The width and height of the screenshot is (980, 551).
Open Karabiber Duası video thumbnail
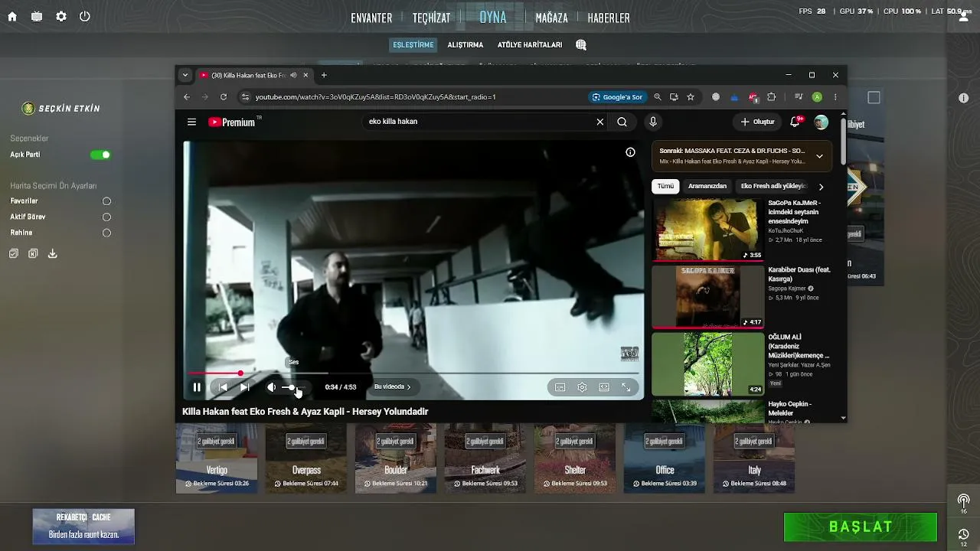[x=708, y=297]
